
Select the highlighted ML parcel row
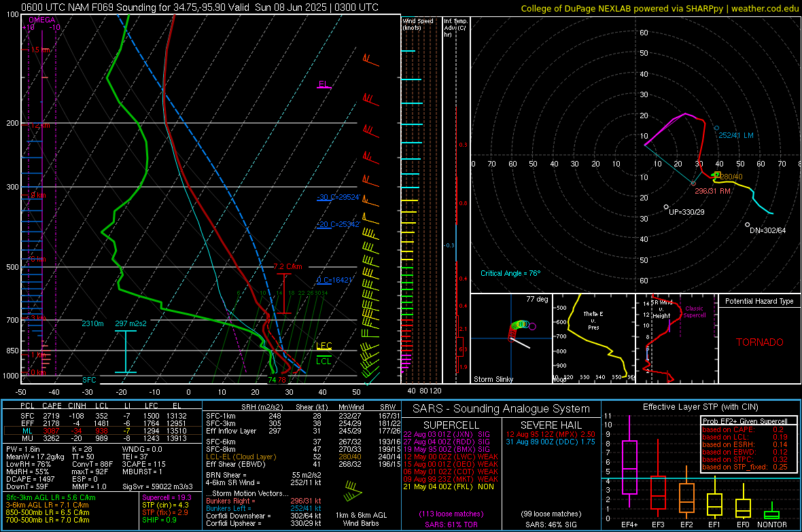point(103,431)
